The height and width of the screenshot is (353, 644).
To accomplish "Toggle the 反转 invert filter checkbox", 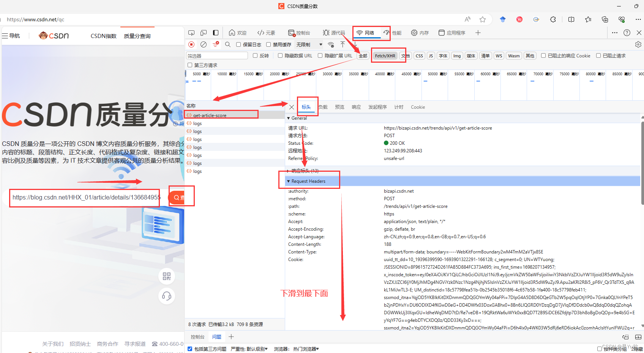I will tap(255, 55).
